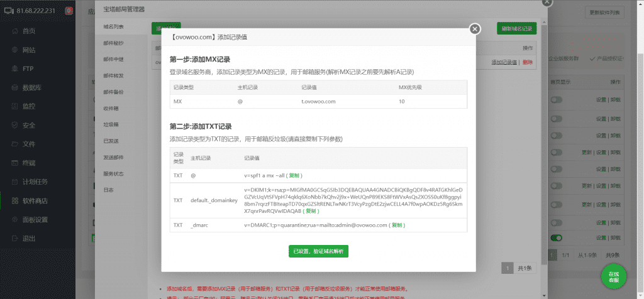Toggle the second homepage display switch
This screenshot has height=299, width=644.
556,118
